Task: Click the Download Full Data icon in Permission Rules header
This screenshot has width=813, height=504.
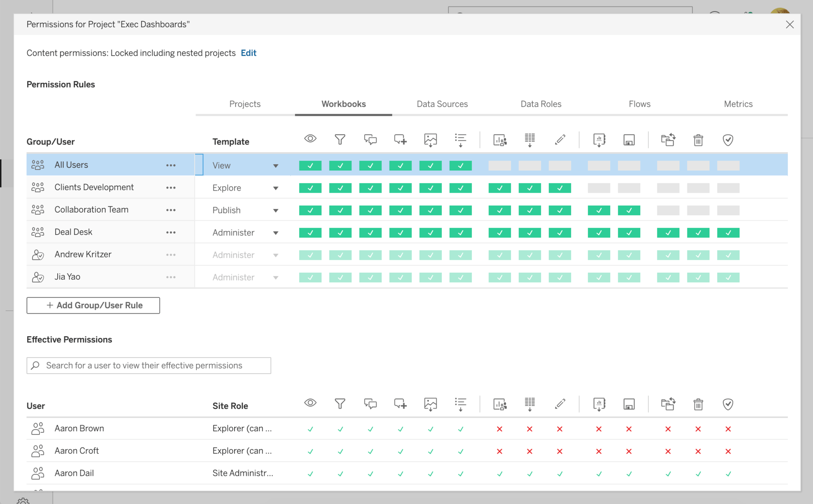Action: (530, 140)
